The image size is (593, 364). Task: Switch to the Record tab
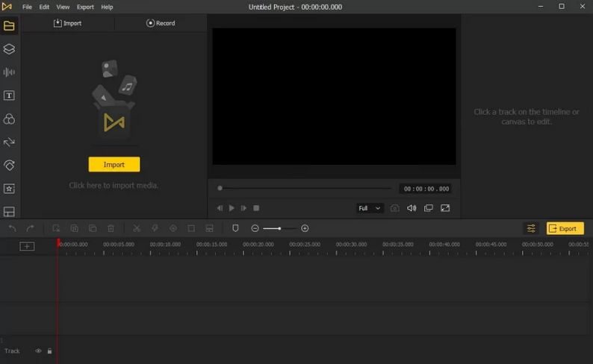tap(161, 23)
